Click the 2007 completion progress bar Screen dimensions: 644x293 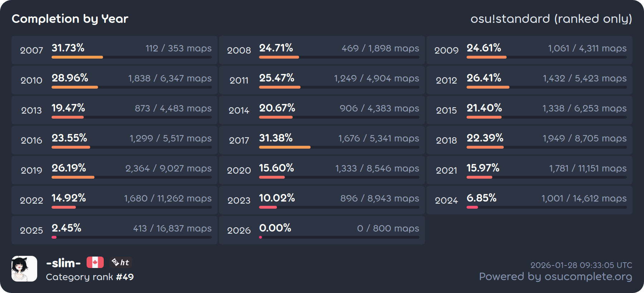pos(131,57)
